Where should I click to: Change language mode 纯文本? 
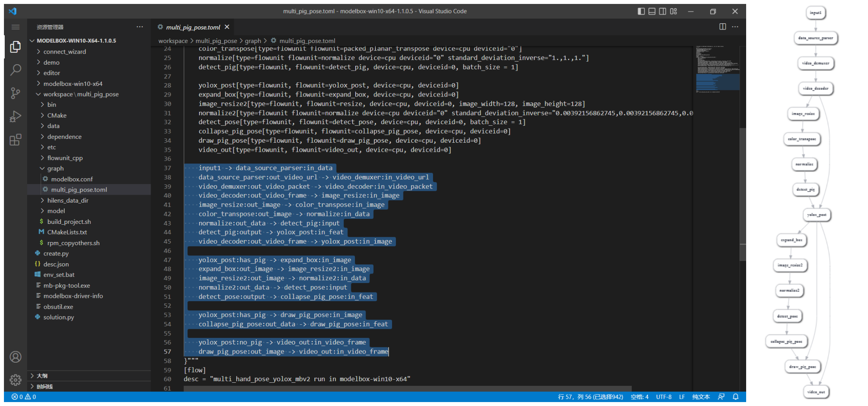pos(701,397)
